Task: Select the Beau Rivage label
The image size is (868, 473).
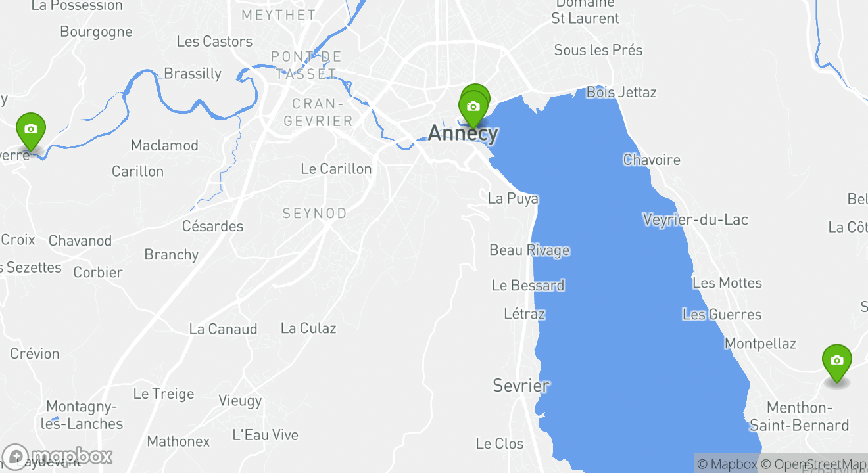Action: 529,250
